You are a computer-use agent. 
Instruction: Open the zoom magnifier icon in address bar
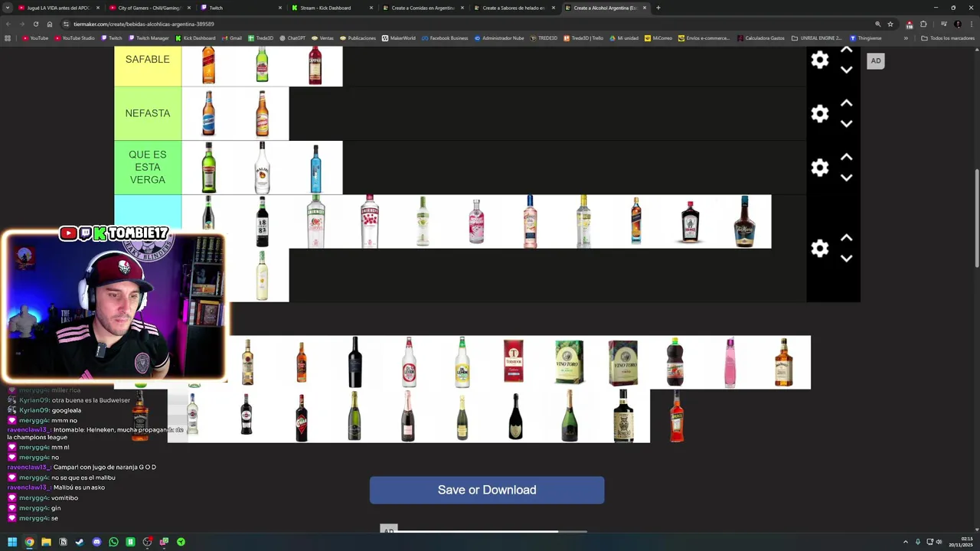[x=877, y=24]
